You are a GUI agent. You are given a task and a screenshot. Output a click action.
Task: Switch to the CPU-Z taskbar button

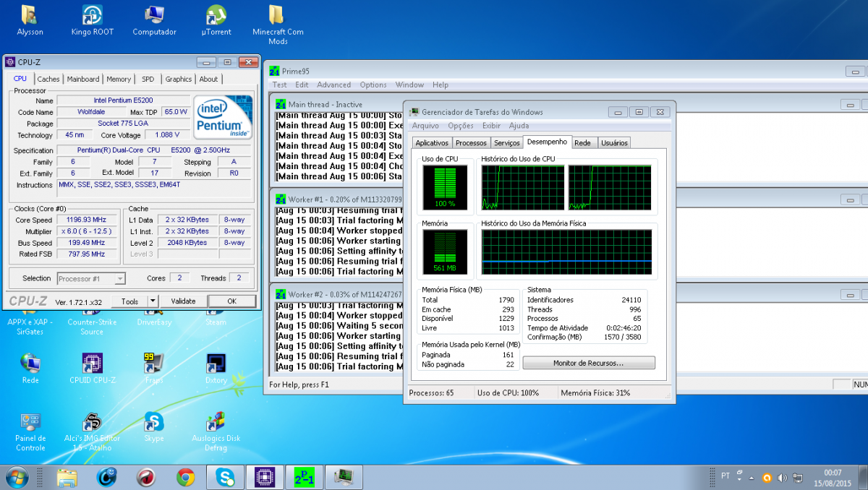tap(265, 477)
